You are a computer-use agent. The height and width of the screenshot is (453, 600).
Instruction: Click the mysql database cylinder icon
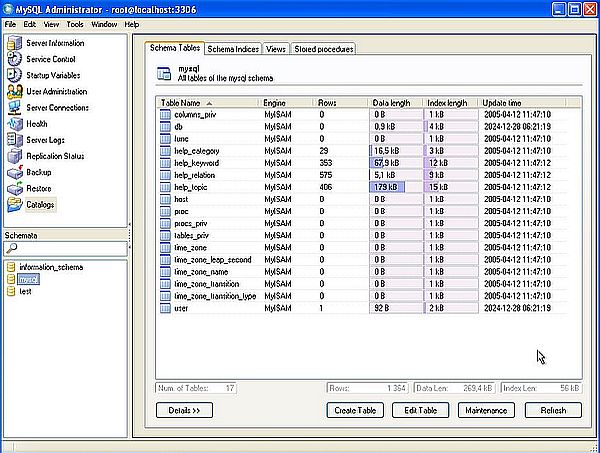click(11, 279)
